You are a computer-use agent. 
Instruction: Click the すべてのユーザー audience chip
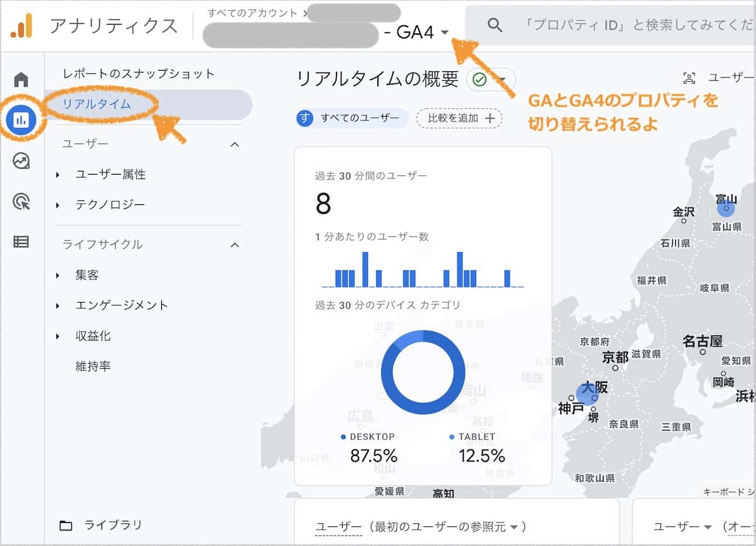(x=351, y=119)
